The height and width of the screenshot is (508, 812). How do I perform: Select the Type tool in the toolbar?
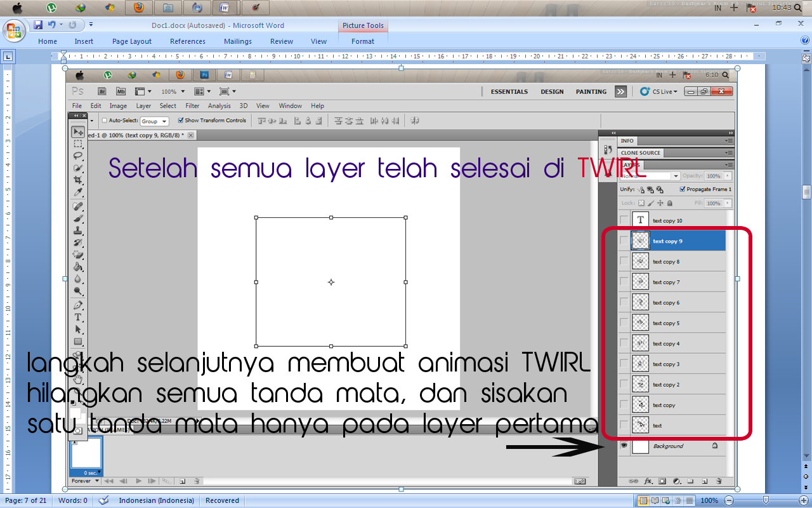click(x=77, y=317)
